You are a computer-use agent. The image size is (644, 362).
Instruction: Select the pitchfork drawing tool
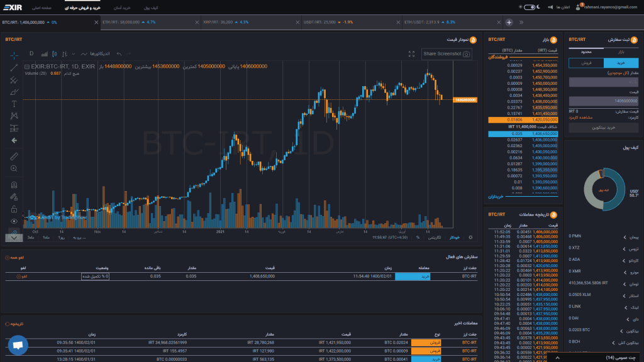click(14, 80)
